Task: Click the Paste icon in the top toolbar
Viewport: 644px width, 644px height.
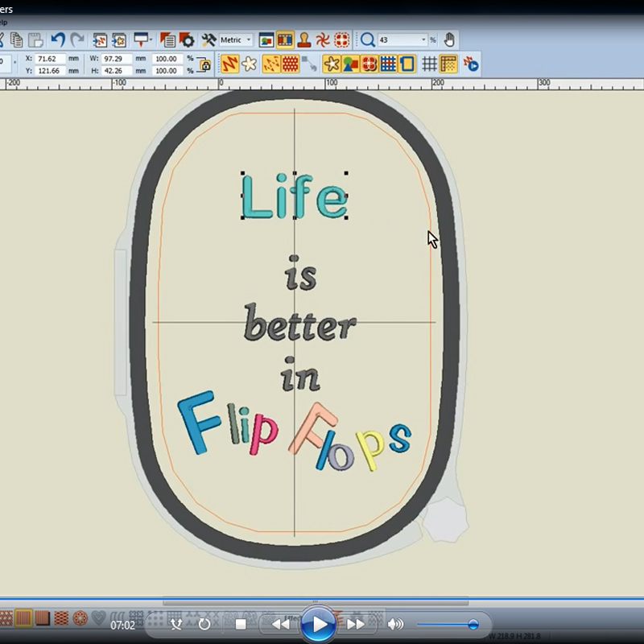Action: (35, 39)
